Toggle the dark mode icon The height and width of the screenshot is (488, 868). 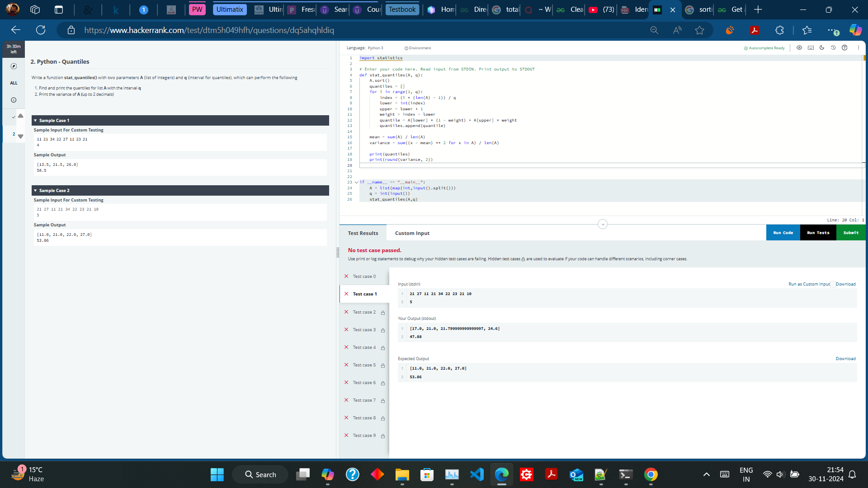click(x=822, y=47)
